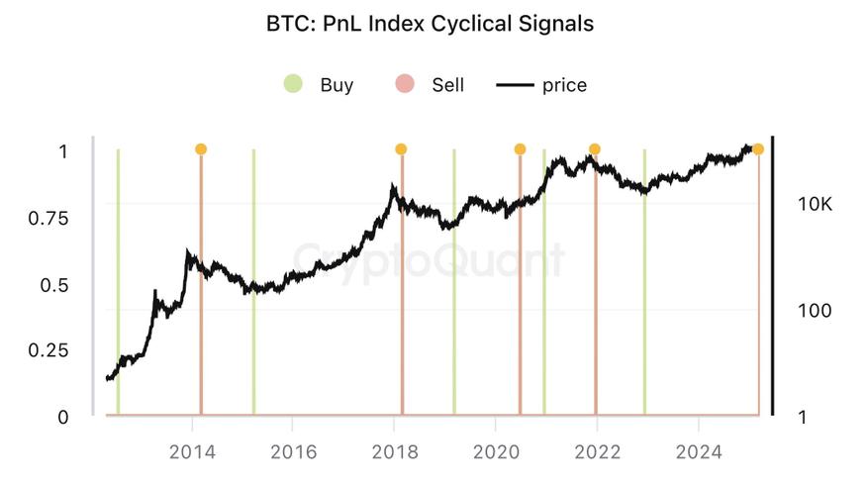Click the orange sell marker dot near 2014

(201, 149)
